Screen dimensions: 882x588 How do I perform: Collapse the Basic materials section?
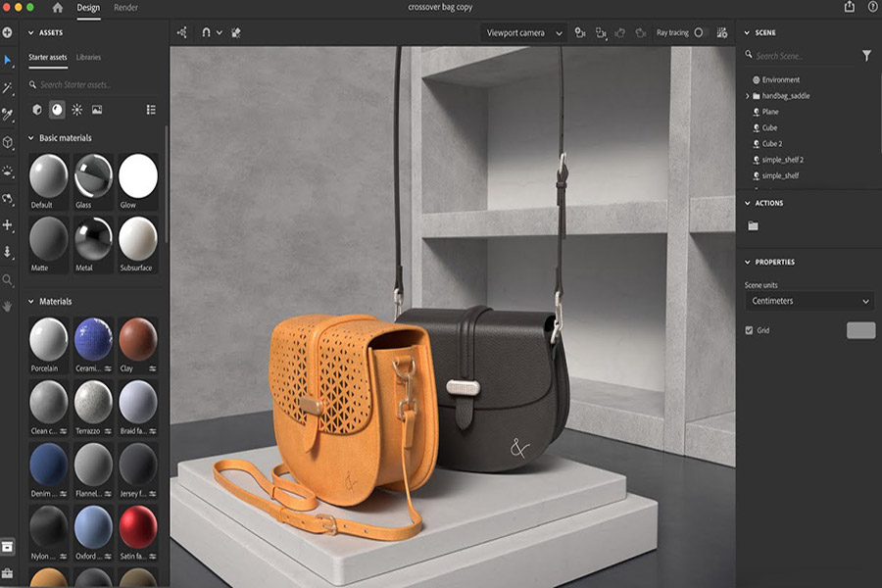pos(31,138)
